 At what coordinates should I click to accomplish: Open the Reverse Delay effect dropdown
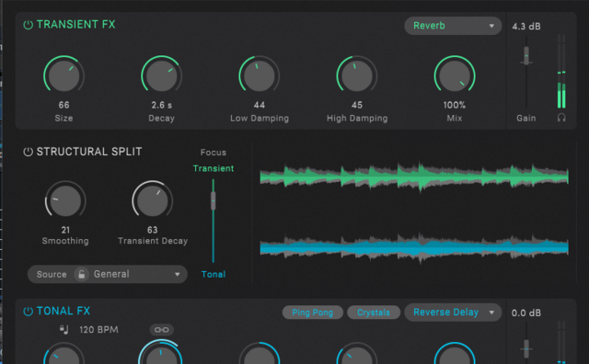pyautogui.click(x=453, y=313)
